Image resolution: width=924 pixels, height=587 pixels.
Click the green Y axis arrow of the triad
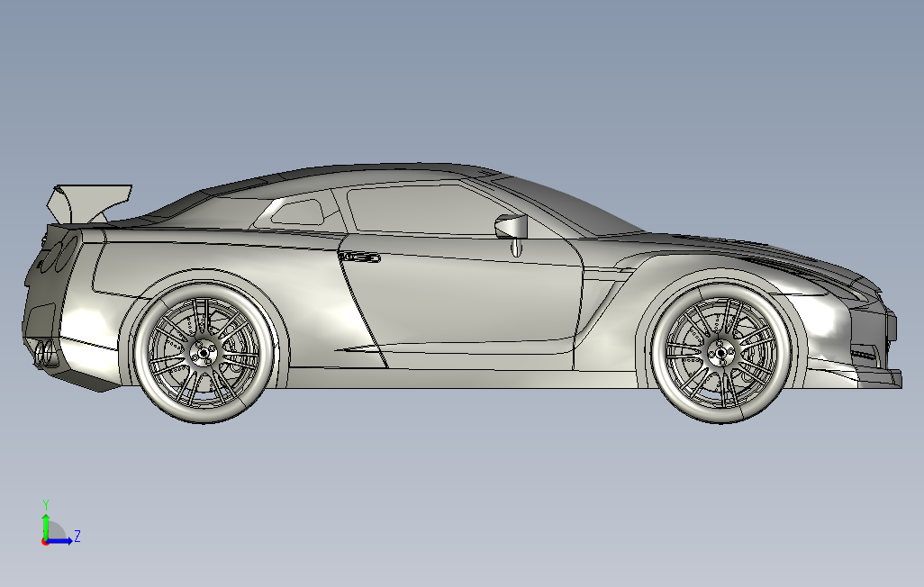pos(45,526)
